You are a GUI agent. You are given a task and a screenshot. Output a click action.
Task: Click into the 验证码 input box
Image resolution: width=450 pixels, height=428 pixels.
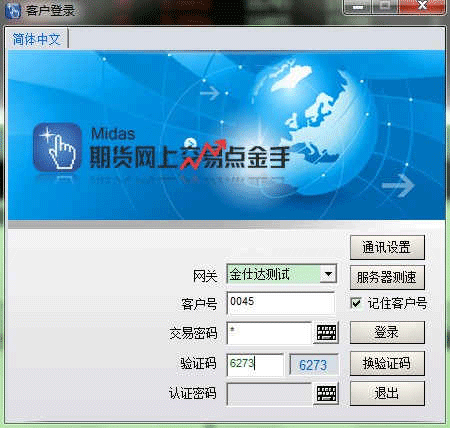pos(255,364)
